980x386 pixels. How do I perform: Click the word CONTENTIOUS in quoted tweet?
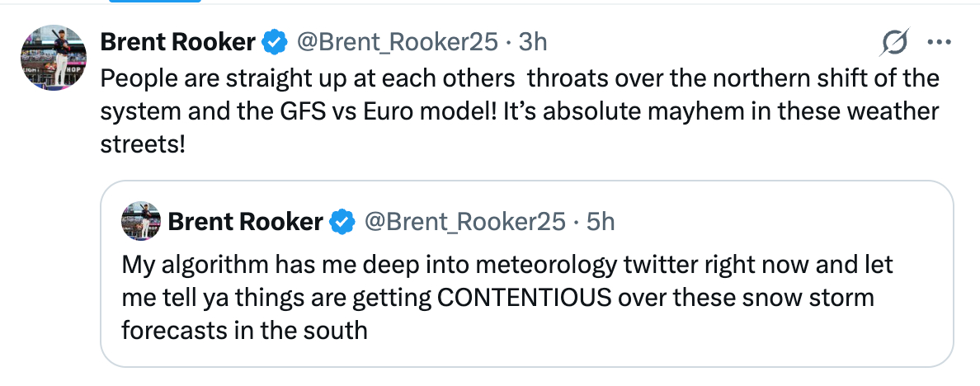tap(522, 298)
